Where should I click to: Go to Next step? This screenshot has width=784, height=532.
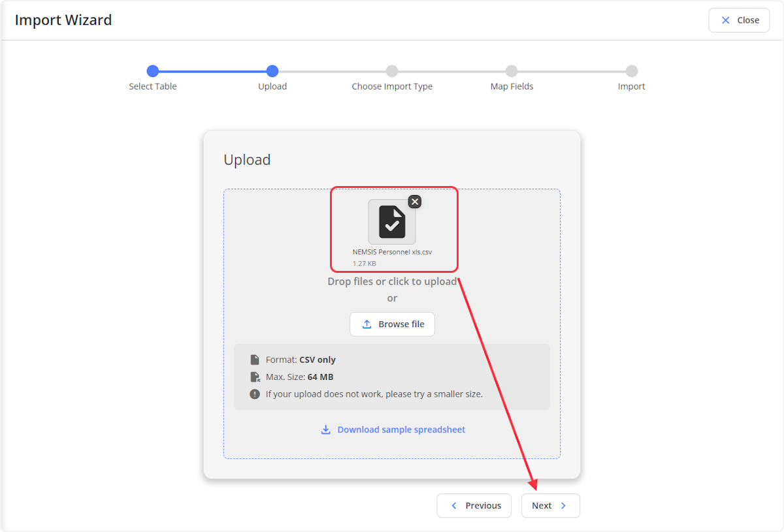pyautogui.click(x=551, y=505)
